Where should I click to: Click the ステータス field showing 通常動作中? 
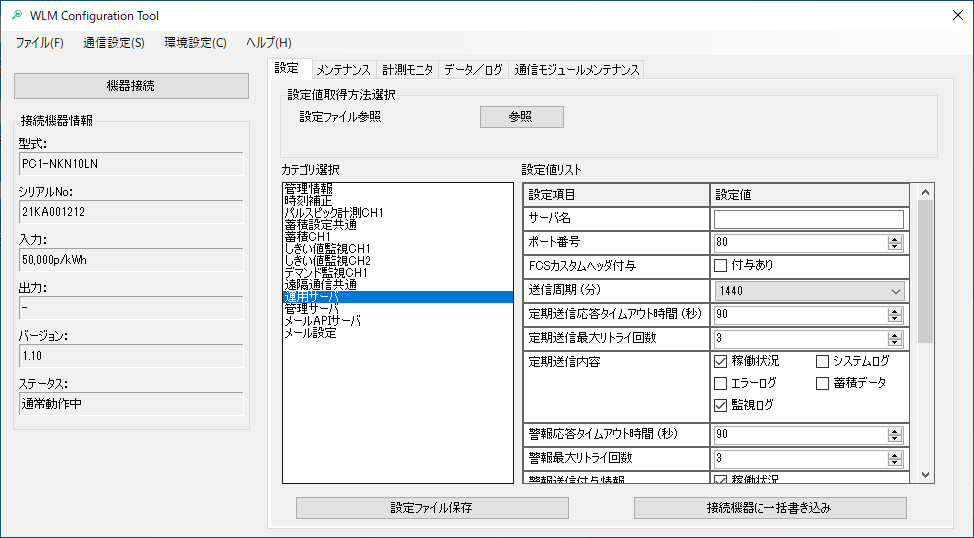[131, 404]
